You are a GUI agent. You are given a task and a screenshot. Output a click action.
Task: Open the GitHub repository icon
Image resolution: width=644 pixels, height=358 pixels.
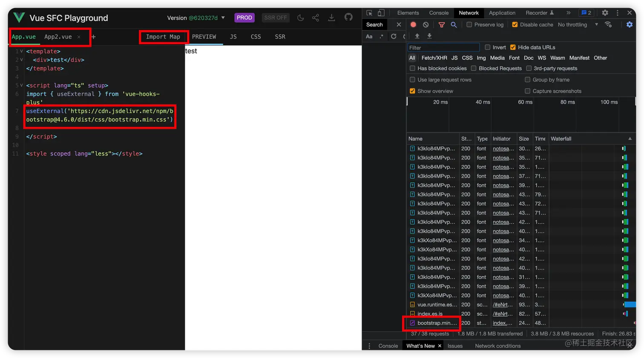click(x=348, y=17)
